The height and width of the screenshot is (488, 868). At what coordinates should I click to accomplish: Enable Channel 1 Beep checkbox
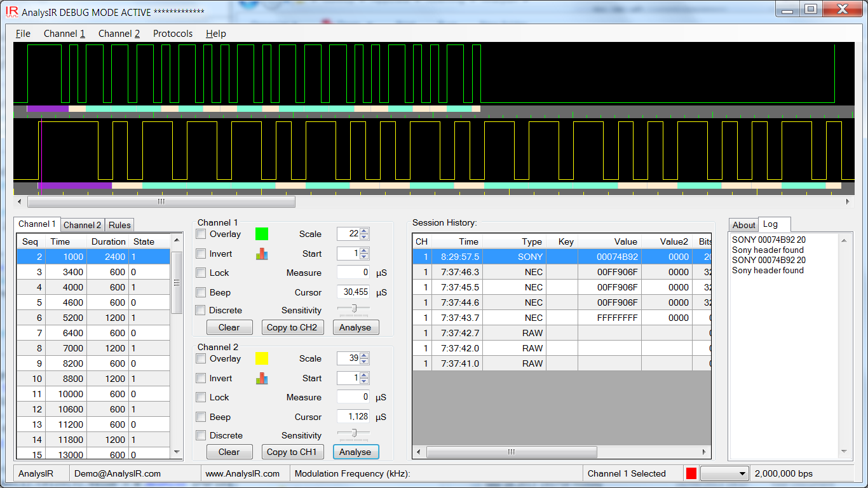point(201,292)
